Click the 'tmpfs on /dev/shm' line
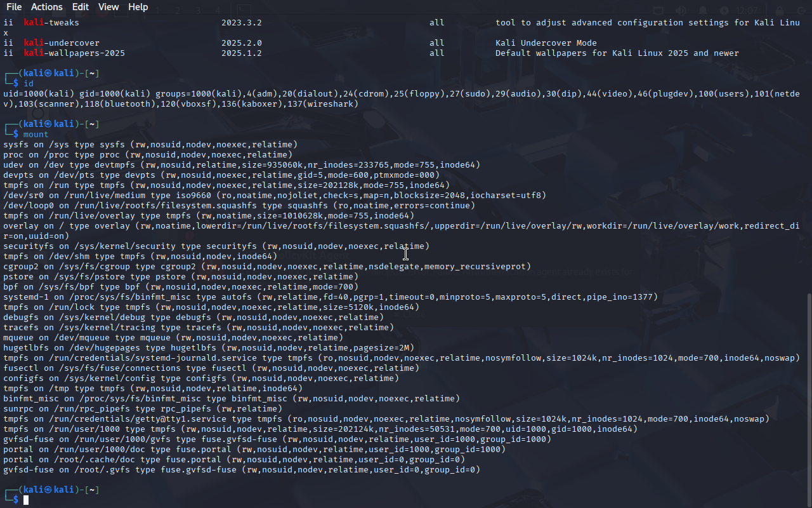Image resolution: width=812 pixels, height=508 pixels. 140,257
